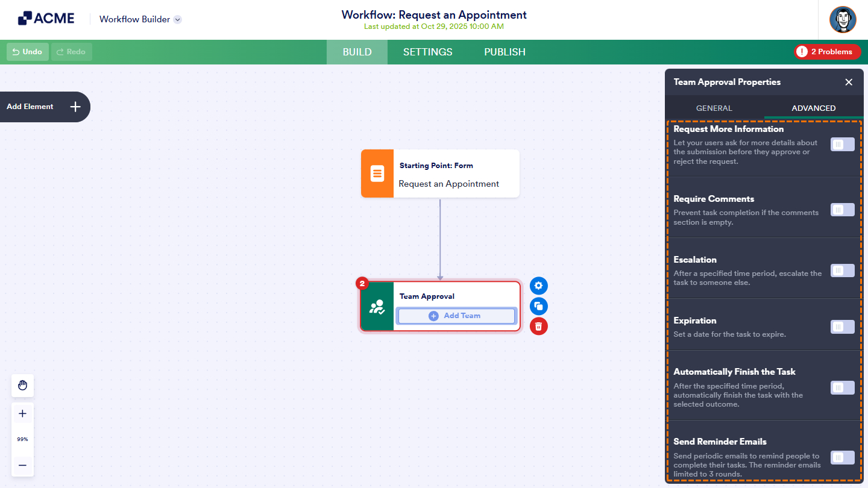Open Team Approval settings gear icon
Viewport: 868px width, 488px height.
539,286
